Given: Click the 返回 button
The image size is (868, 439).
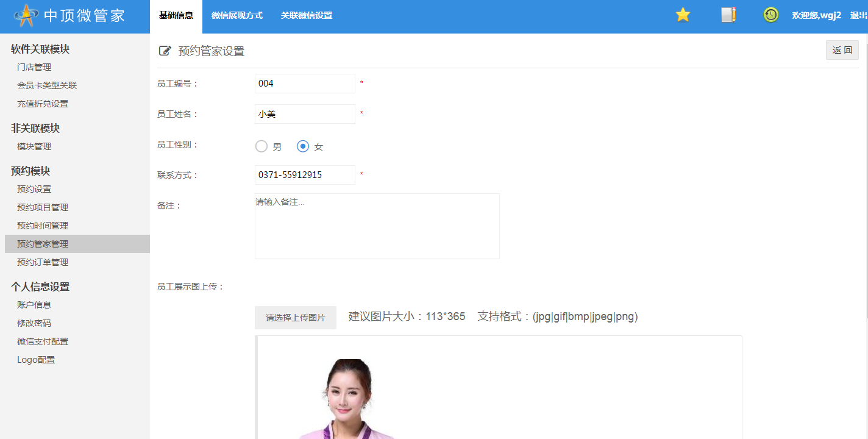Looking at the screenshot, I should point(842,50).
